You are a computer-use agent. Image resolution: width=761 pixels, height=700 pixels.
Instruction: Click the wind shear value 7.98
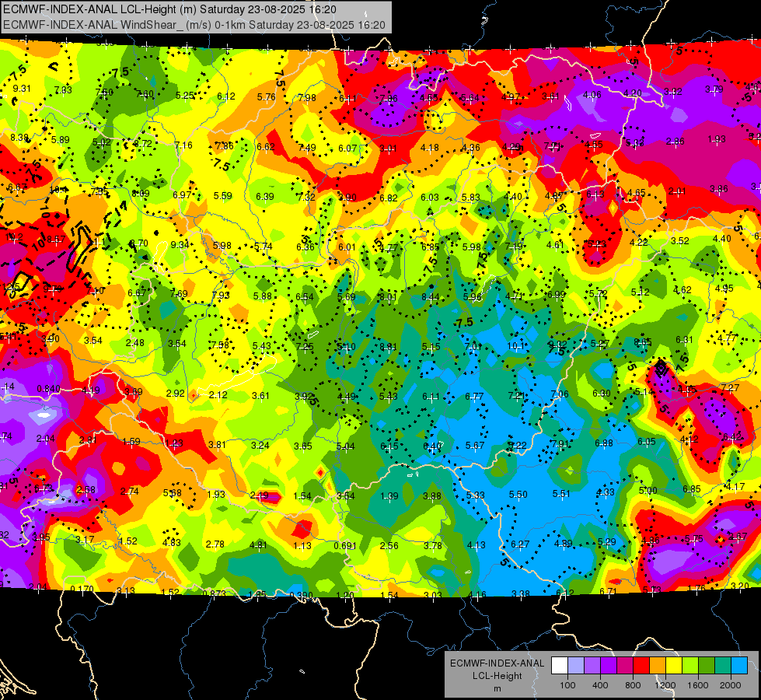click(x=307, y=98)
